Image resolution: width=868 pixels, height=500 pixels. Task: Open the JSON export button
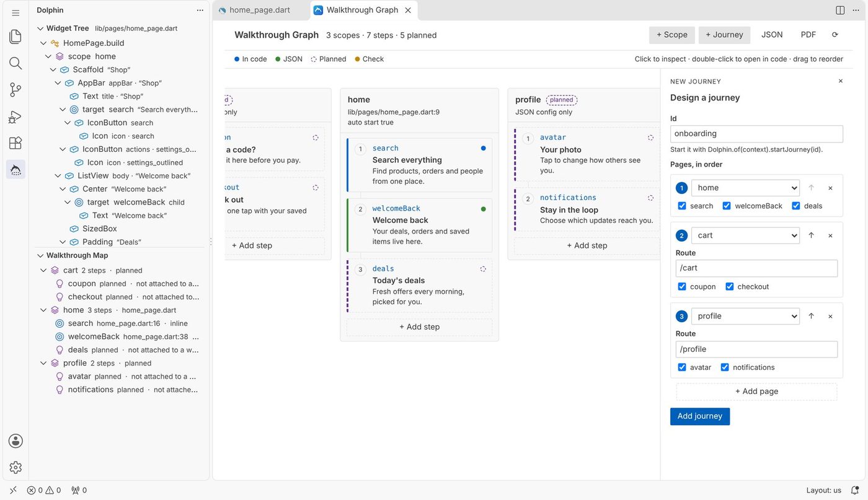click(772, 35)
